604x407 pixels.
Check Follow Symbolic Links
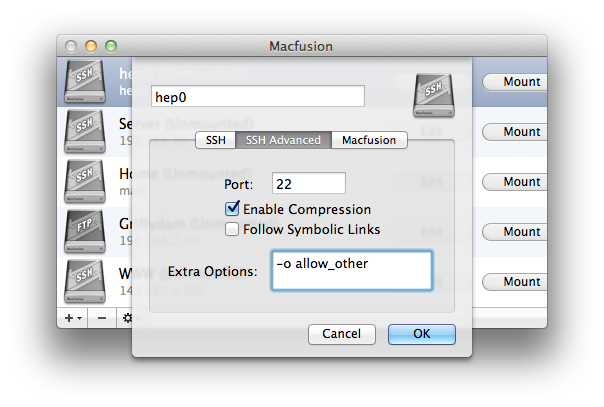pos(232,229)
